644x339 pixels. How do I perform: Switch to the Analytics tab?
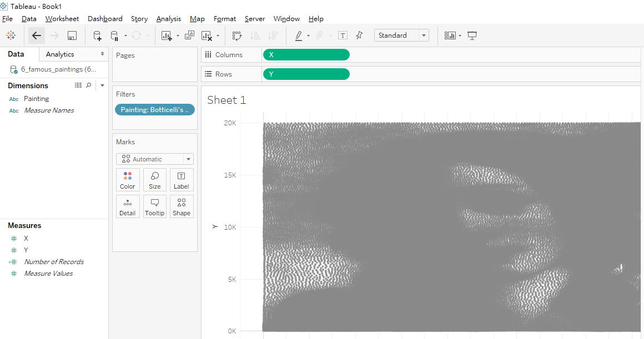(60, 54)
